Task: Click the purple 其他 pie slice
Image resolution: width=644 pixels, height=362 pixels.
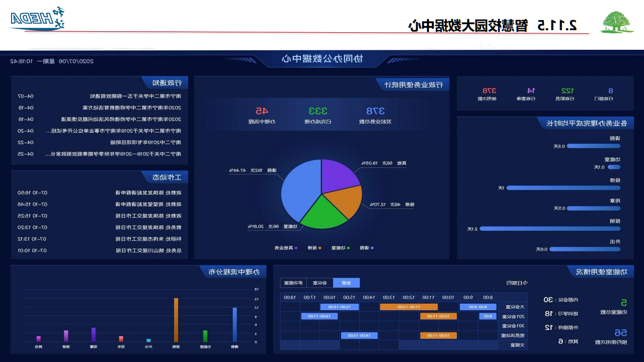Action: pos(340,176)
